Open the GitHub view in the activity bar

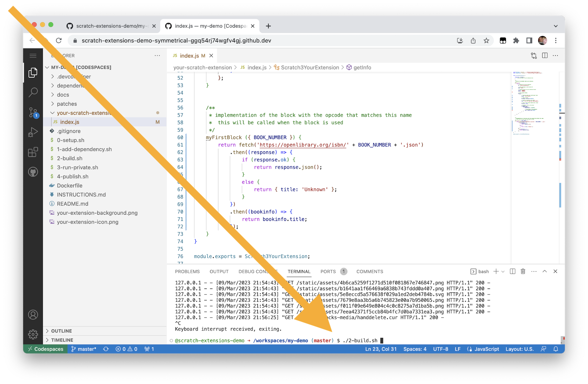click(x=33, y=172)
